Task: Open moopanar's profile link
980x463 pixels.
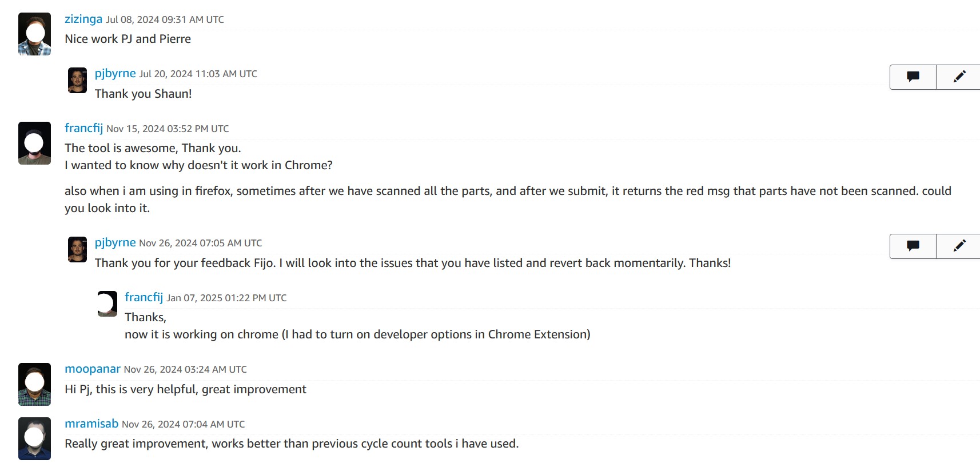Action: tap(93, 369)
